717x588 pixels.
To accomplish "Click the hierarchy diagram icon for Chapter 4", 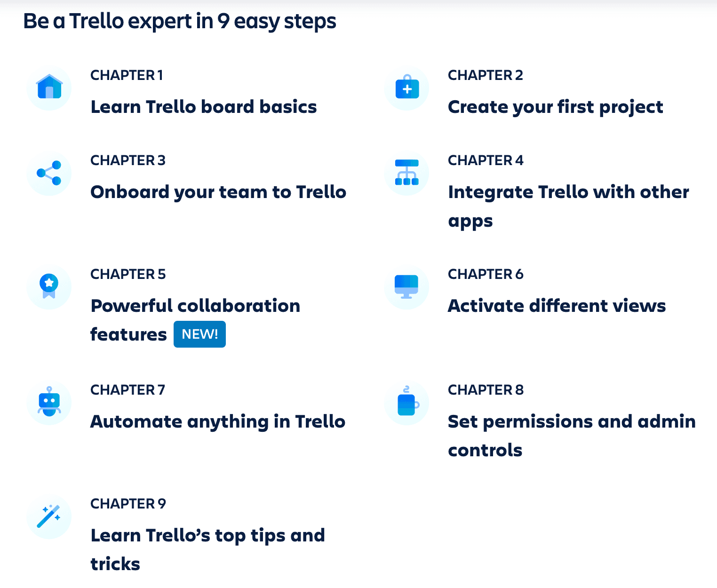I will [x=407, y=173].
